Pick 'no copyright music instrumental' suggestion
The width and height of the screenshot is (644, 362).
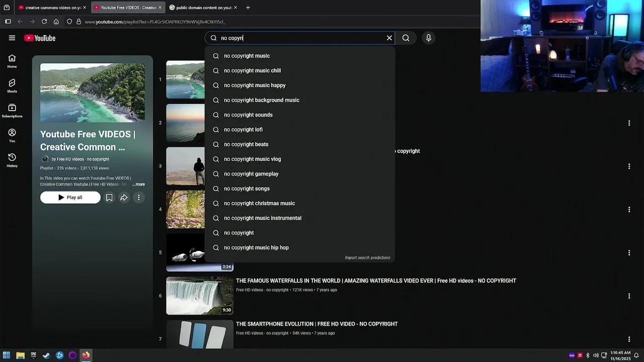pyautogui.click(x=300, y=218)
